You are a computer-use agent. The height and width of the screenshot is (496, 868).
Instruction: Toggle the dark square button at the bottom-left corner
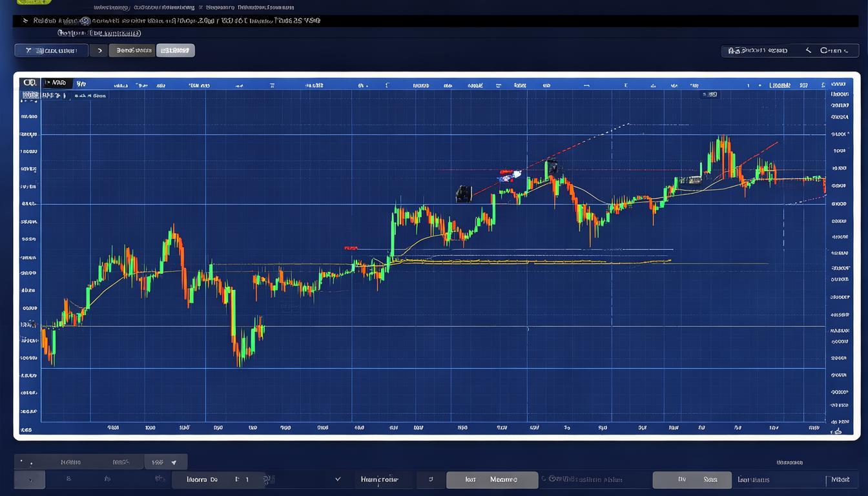point(30,480)
